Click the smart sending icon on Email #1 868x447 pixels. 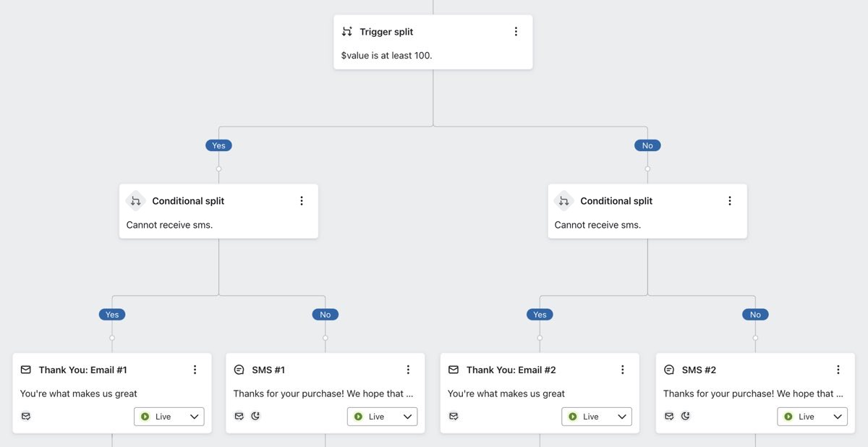click(x=26, y=416)
